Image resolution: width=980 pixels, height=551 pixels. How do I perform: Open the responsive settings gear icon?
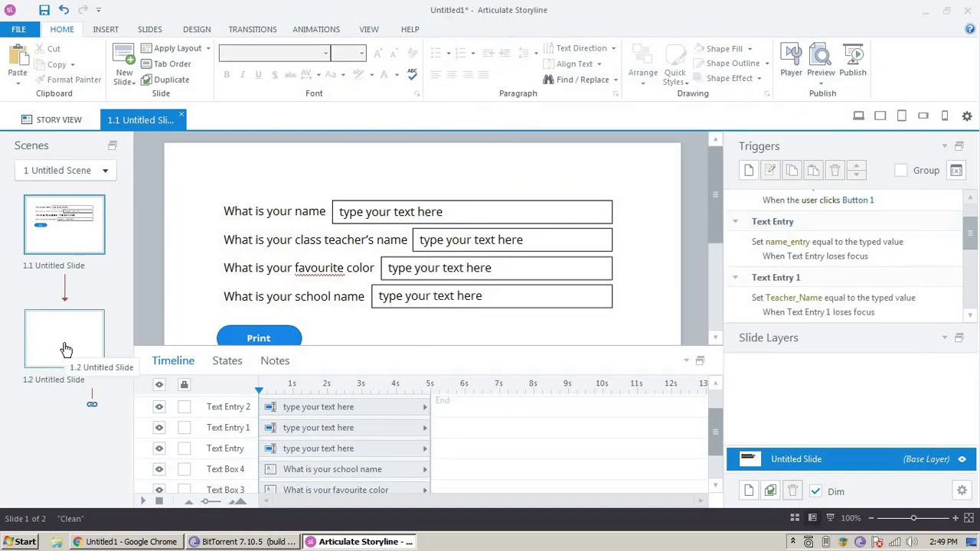pos(967,116)
